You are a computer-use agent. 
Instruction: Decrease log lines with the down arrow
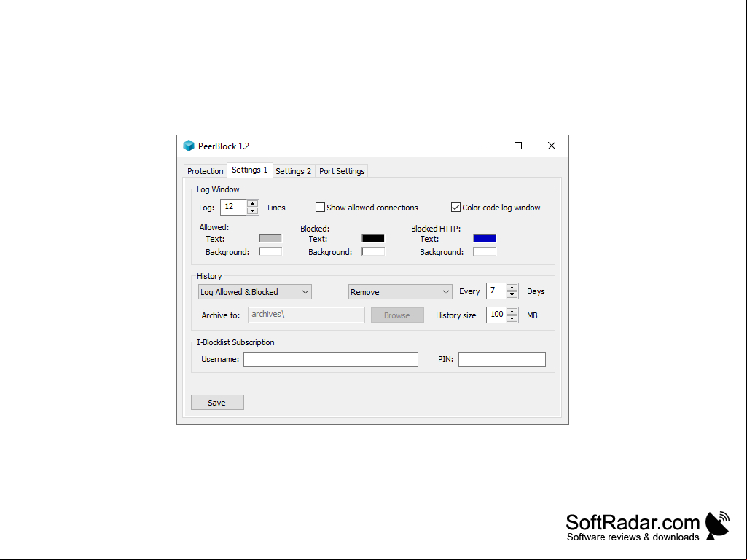(x=252, y=210)
